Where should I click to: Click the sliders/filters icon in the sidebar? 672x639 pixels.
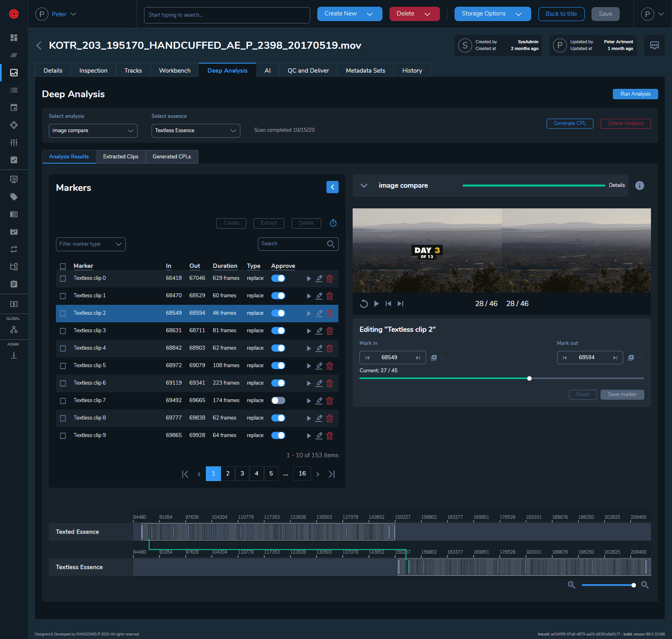tap(14, 142)
